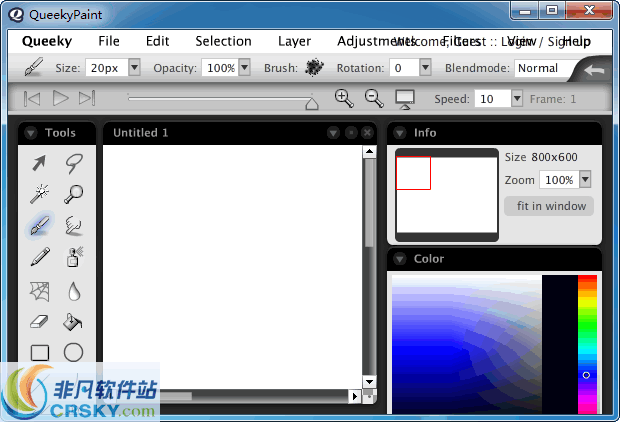Select the Spray can tool

coord(74,257)
